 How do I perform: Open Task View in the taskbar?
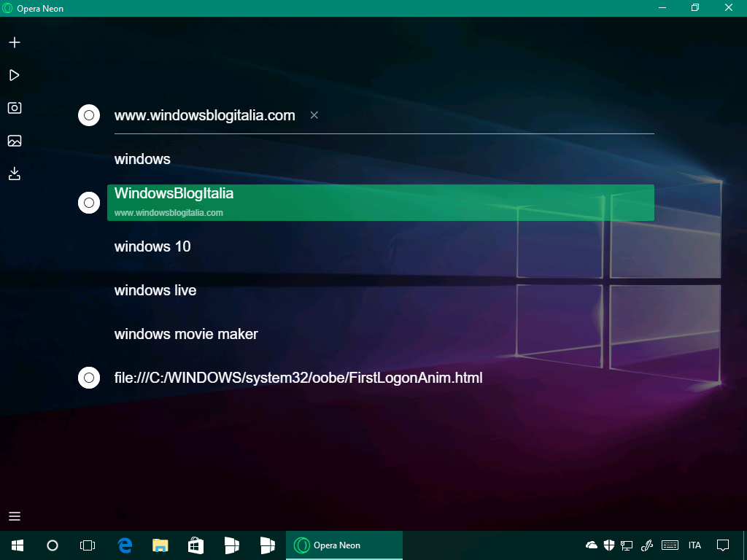(x=88, y=545)
